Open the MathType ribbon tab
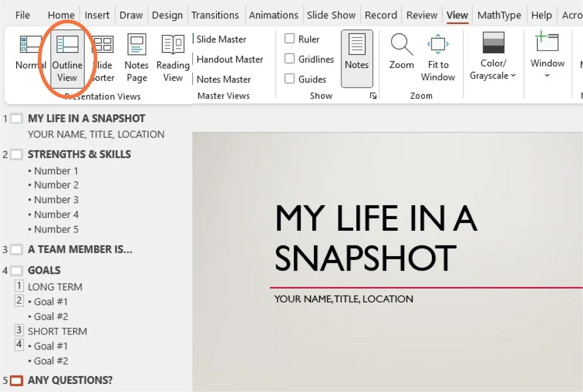The image size is (583, 392). point(499,15)
